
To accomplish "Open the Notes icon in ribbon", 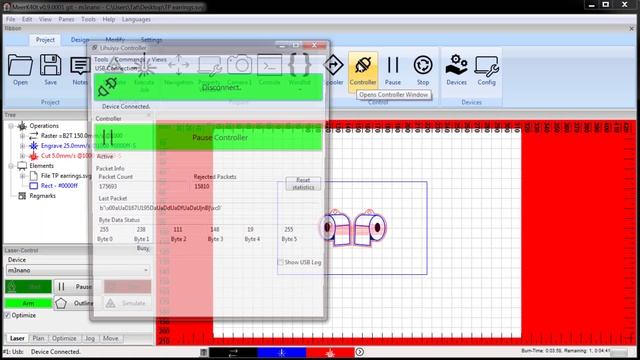I will (80, 65).
